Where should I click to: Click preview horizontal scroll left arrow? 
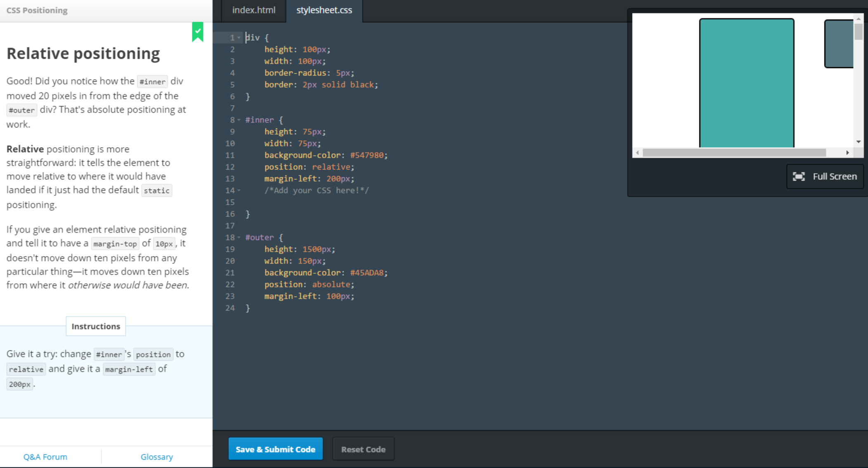coord(638,153)
